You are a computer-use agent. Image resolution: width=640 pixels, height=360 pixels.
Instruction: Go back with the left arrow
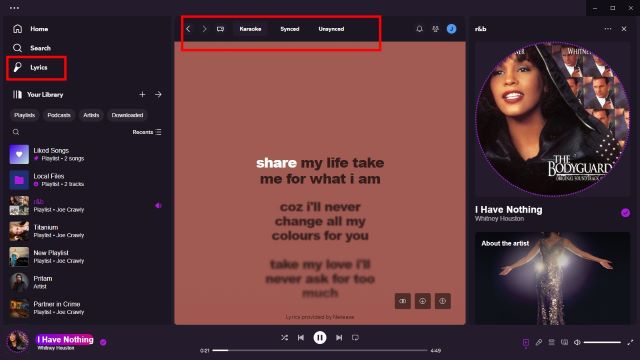188,29
